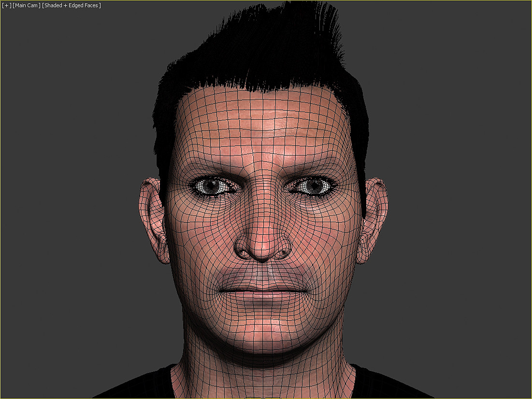Image resolution: width=532 pixels, height=399 pixels.
Task: Click the Main Cam label to change cameras
Action: 27,5
